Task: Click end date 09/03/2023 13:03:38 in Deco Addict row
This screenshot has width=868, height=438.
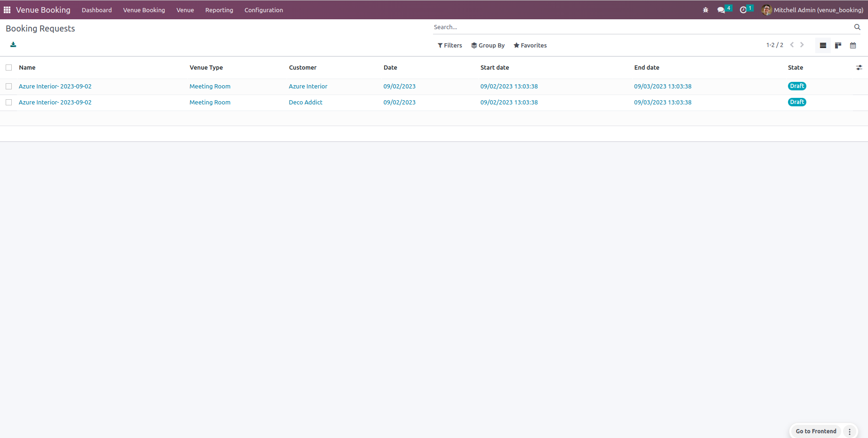Action: point(663,103)
